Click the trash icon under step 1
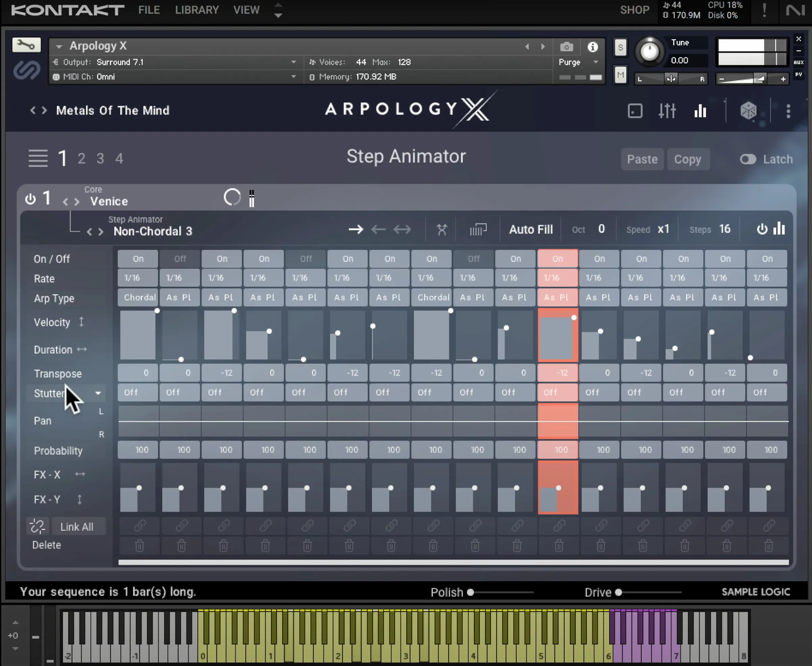This screenshot has height=666, width=812. pyautogui.click(x=139, y=545)
